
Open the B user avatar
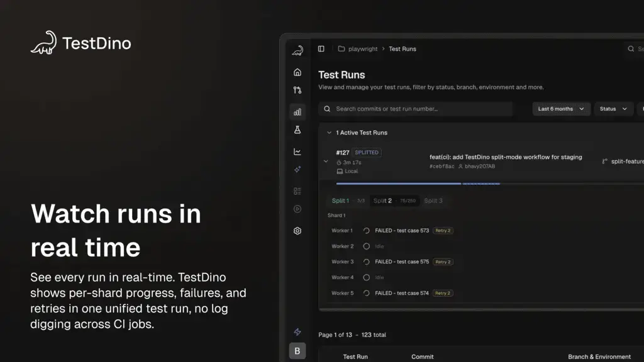click(297, 351)
